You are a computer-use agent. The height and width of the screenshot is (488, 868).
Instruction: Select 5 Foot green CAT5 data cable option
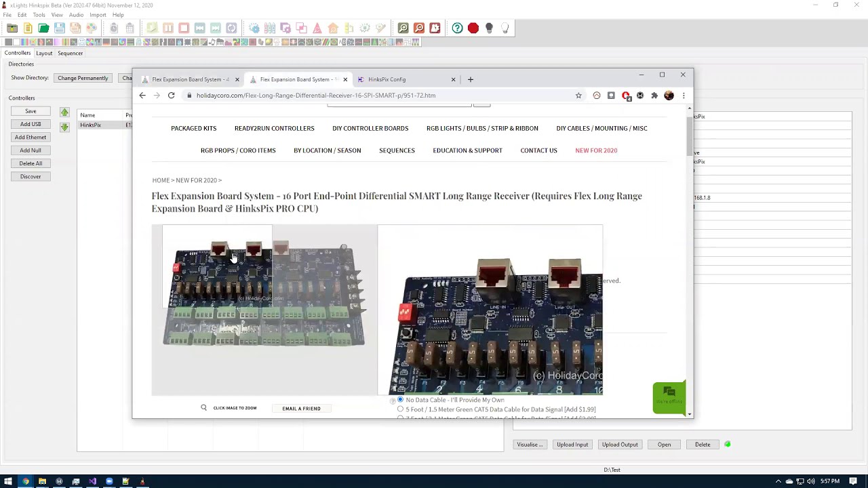[400, 409]
